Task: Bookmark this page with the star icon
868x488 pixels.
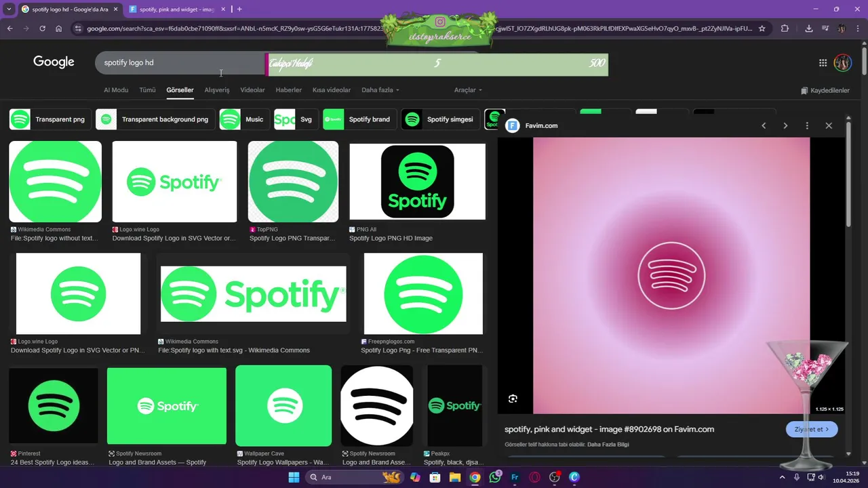Action: (762, 28)
